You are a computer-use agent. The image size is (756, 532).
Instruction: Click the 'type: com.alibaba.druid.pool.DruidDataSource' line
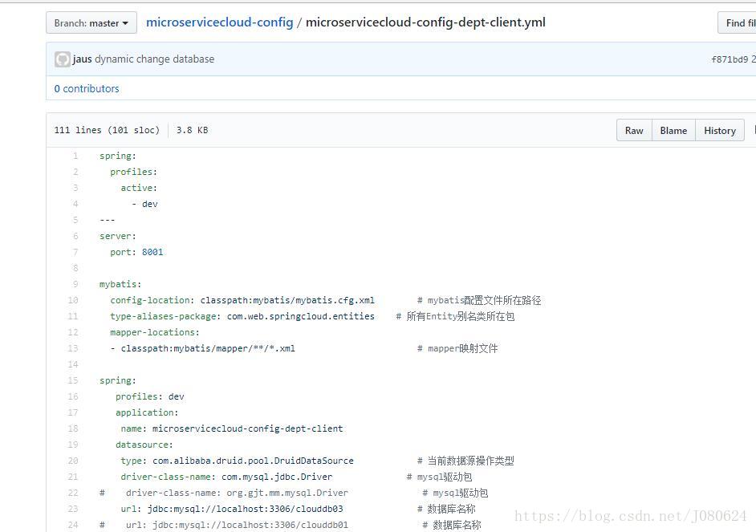coord(317,461)
